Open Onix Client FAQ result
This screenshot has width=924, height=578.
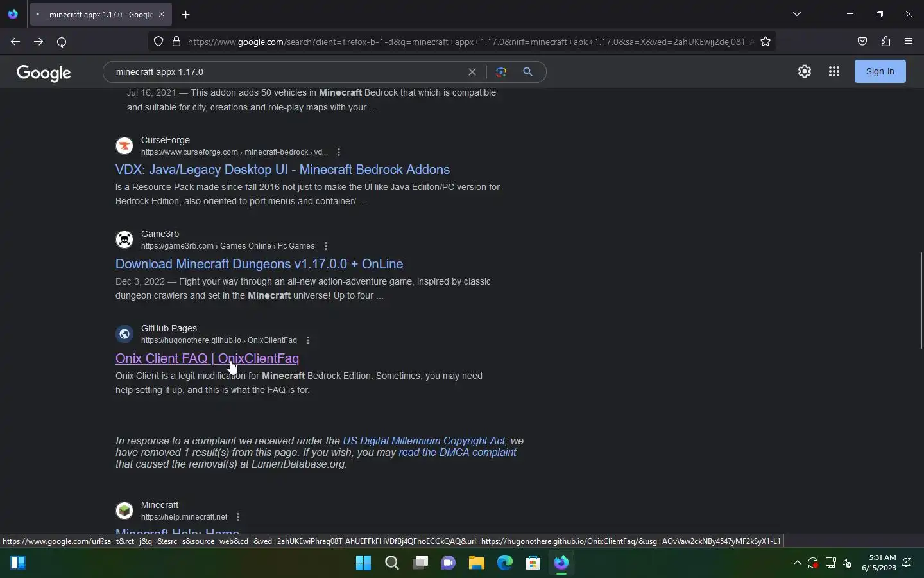[207, 358]
